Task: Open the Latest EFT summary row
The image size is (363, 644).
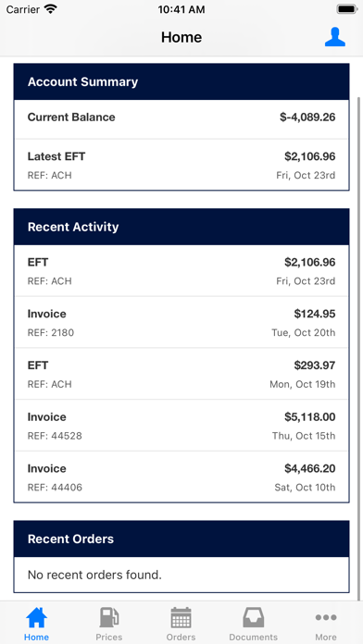Action: pos(181,165)
